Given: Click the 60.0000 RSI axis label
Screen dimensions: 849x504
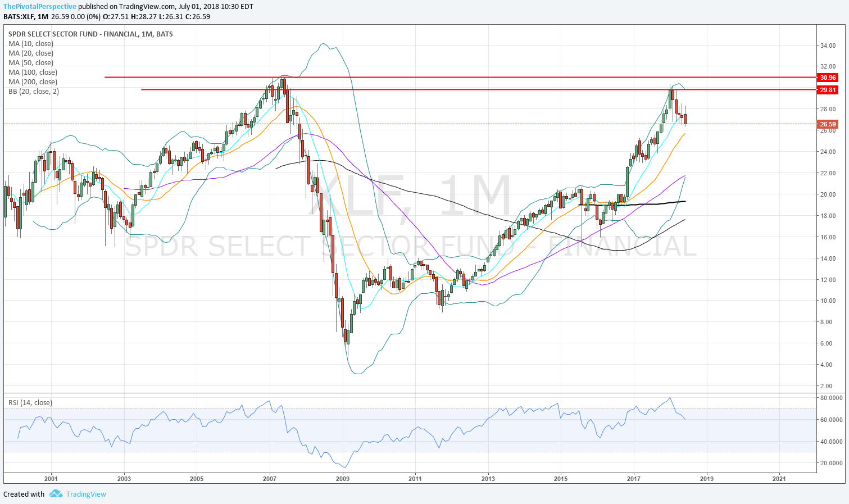Looking at the screenshot, I should coord(831,420).
